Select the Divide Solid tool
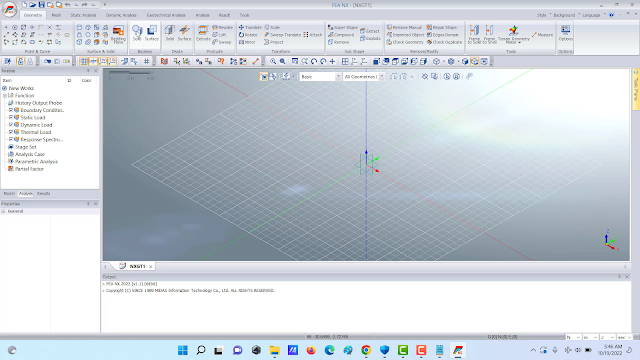The image size is (640, 360). click(x=169, y=33)
